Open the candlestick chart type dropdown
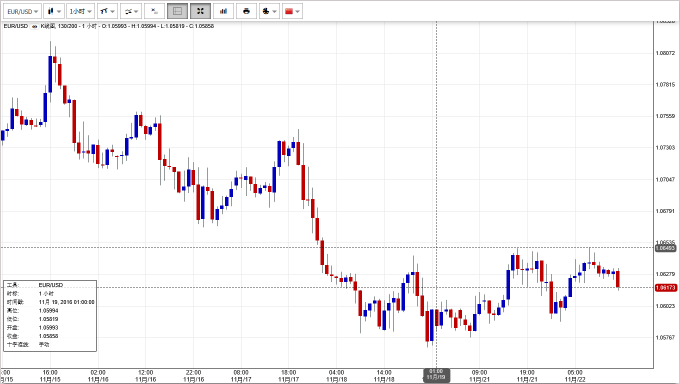This screenshot has height=384, width=680. click(54, 11)
